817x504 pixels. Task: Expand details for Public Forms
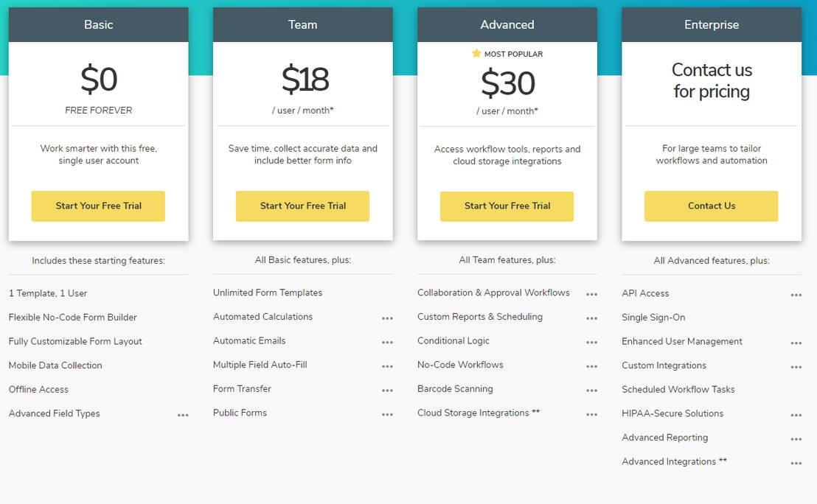[387, 414]
